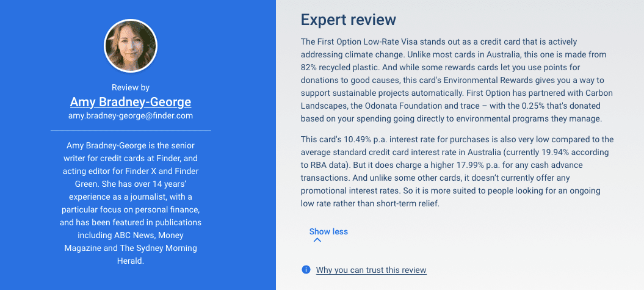
Task: Click the info icon beside the trust link
Action: pos(306,270)
